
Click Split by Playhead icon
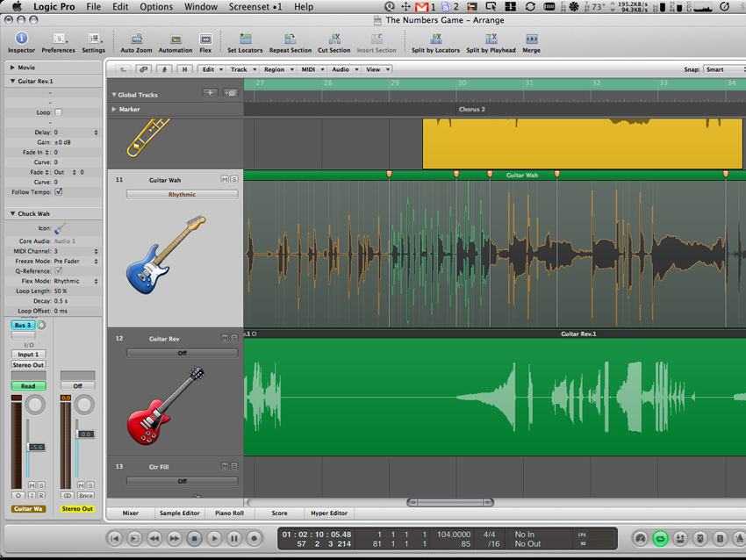pos(491,39)
